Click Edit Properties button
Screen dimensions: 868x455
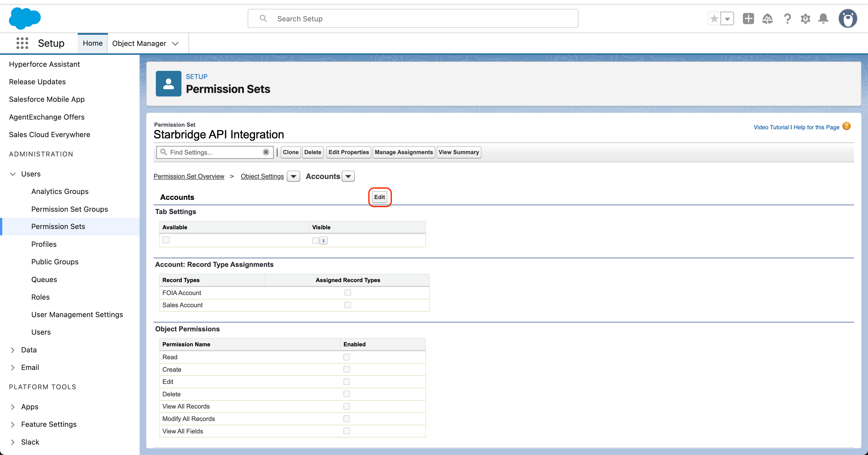point(348,152)
